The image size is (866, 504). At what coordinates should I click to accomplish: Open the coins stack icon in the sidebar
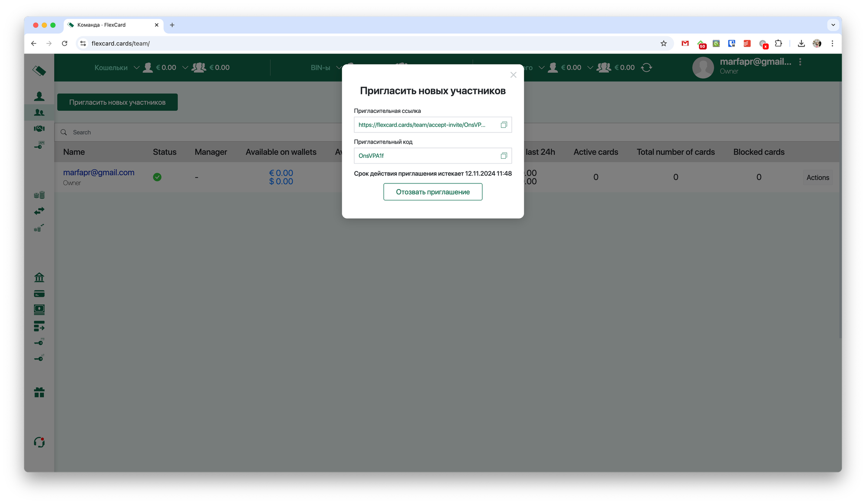[x=39, y=195]
